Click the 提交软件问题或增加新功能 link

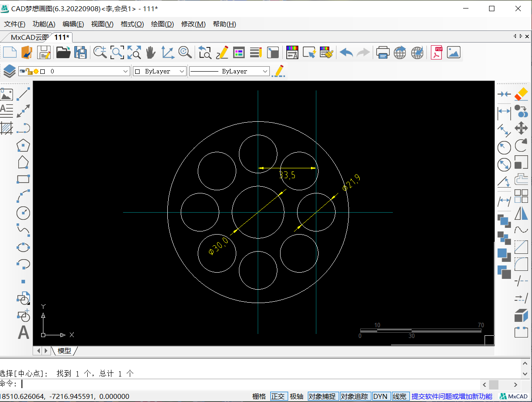coord(452,396)
